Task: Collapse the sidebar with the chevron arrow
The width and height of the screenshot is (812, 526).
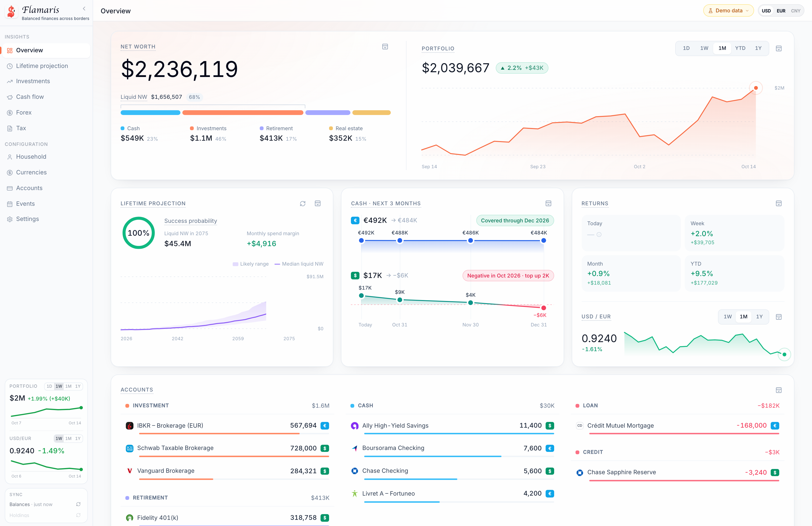Action: (x=84, y=9)
